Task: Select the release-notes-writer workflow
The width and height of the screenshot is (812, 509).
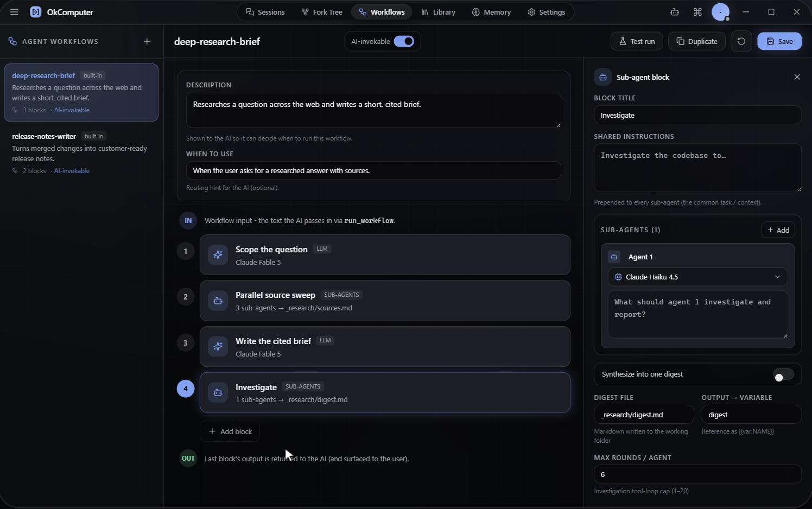Action: click(x=81, y=153)
